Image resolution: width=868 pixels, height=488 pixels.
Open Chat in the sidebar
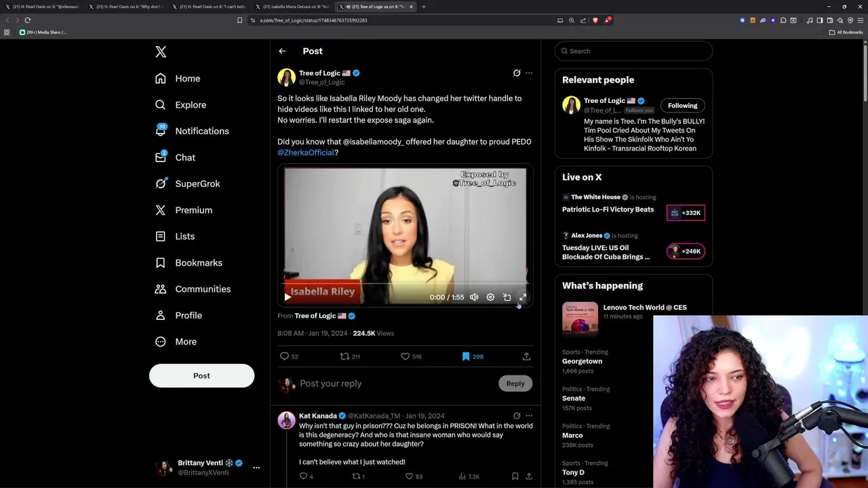[x=175, y=157]
